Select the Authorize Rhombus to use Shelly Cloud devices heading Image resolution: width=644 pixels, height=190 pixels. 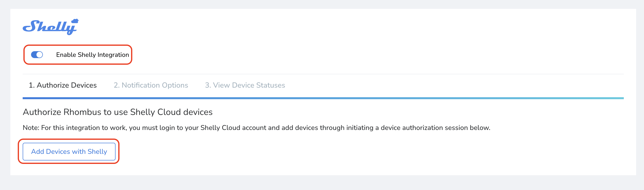[x=118, y=112]
